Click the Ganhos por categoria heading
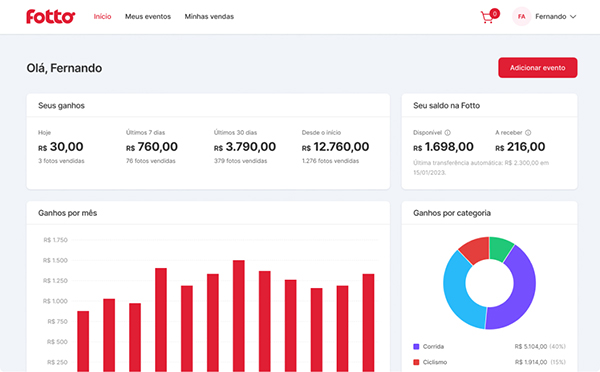Viewport: 600px width, 372px height. pos(452,213)
